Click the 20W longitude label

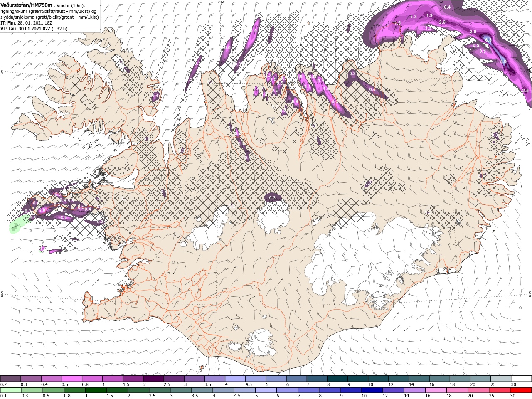221,2
